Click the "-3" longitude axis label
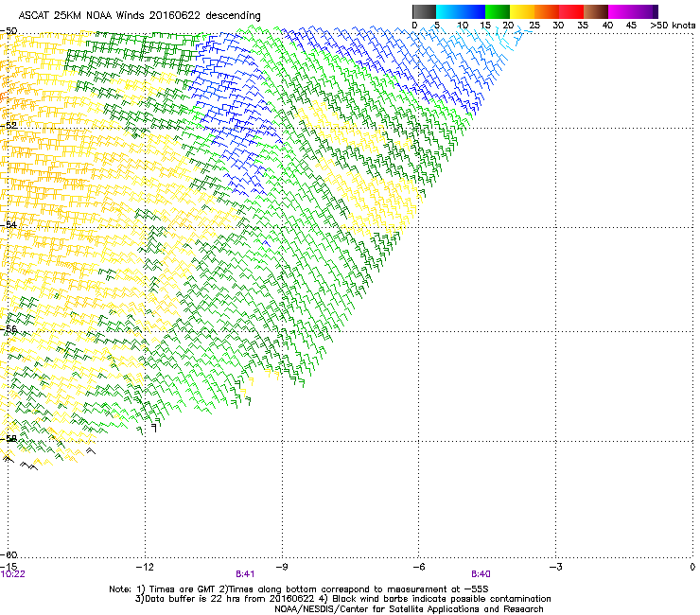700x615 pixels. pos(555,567)
